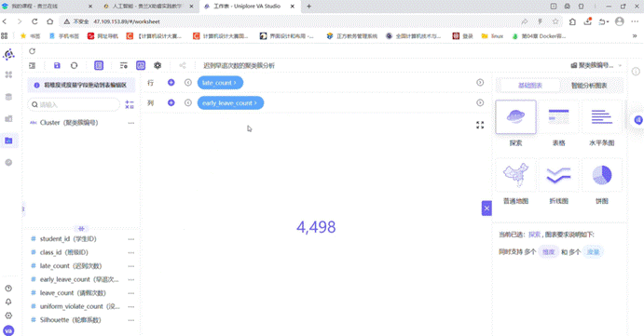Open more options for the Silhouette field
644x336 pixels.
[131, 320]
